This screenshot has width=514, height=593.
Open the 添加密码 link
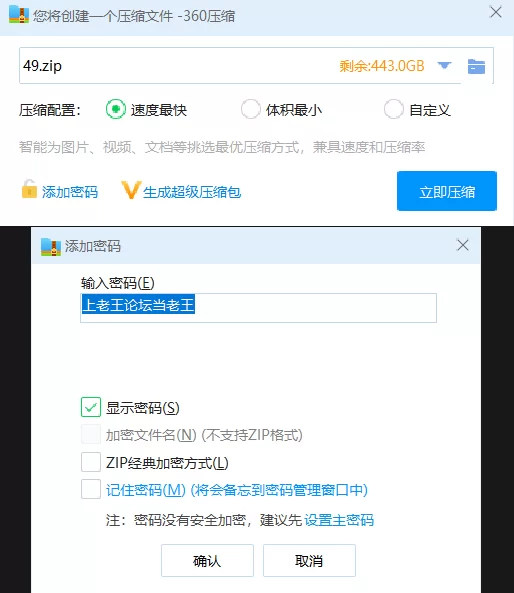click(70, 192)
